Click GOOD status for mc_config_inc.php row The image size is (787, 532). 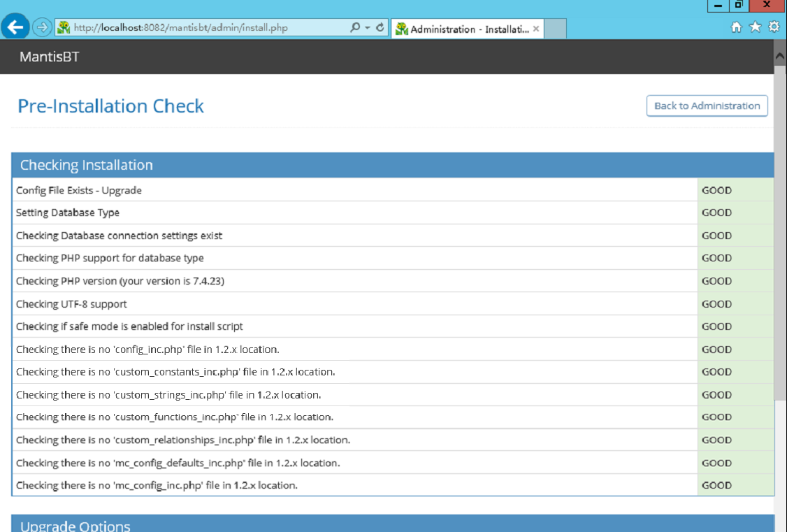(716, 485)
